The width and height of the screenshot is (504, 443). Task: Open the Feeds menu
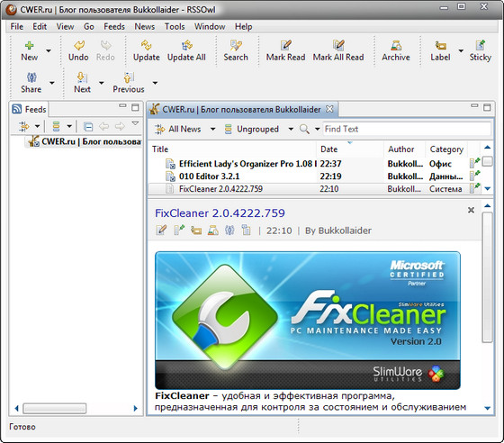point(114,27)
